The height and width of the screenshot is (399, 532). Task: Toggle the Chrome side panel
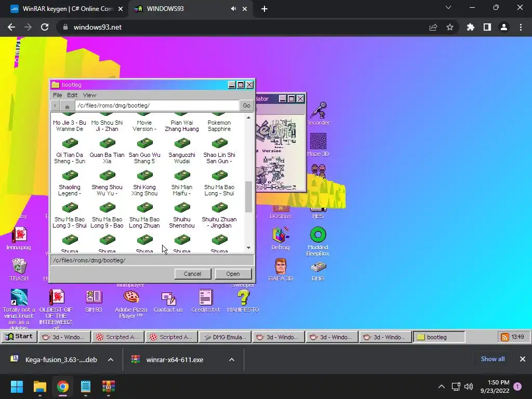click(x=487, y=27)
